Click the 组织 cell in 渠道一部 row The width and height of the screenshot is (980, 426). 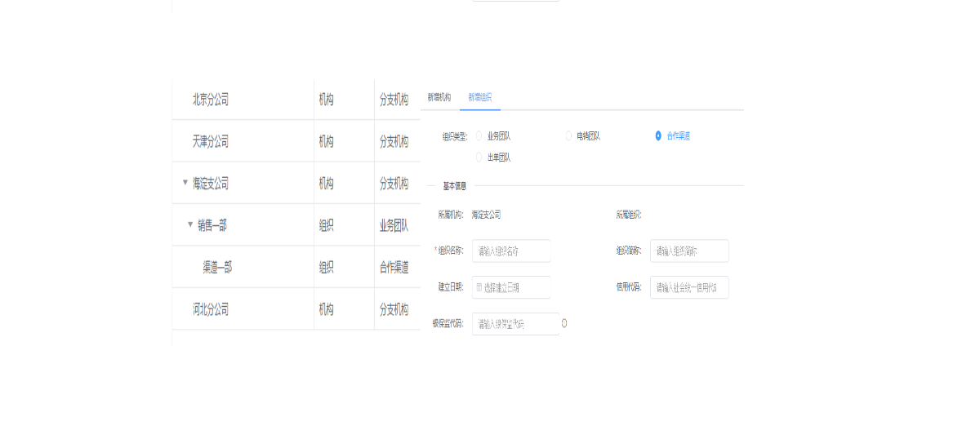pyautogui.click(x=327, y=267)
